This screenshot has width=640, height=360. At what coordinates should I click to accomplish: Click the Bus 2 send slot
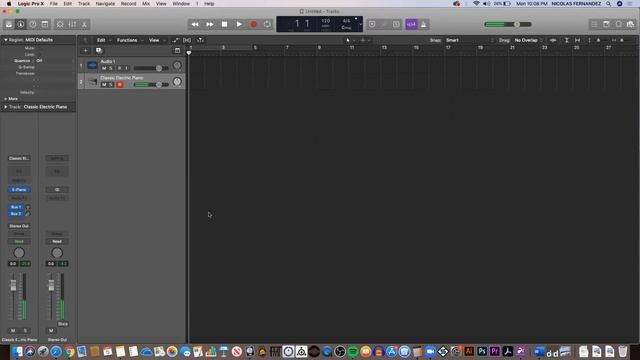(16, 213)
